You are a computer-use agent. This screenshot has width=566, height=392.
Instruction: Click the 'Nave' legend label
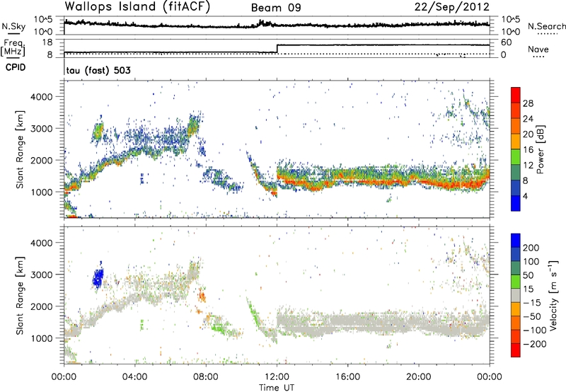(538, 49)
